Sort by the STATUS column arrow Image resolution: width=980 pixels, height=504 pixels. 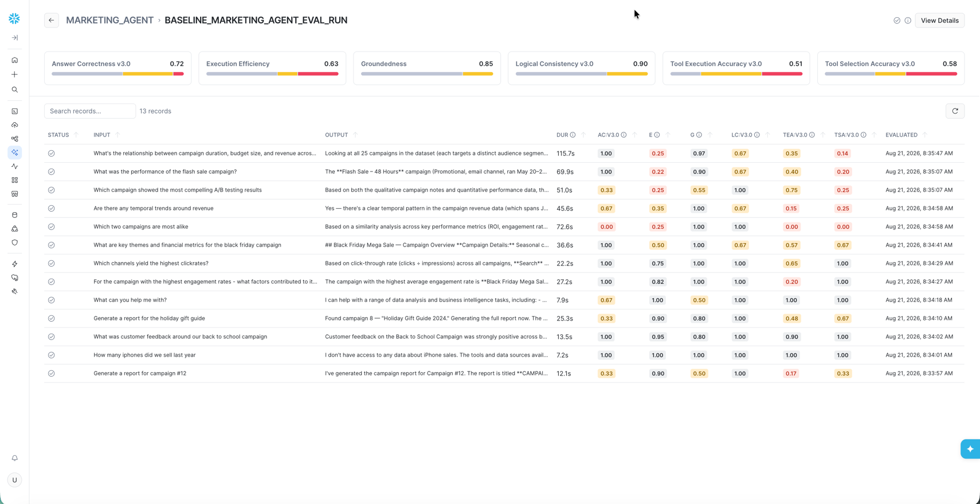click(x=76, y=135)
